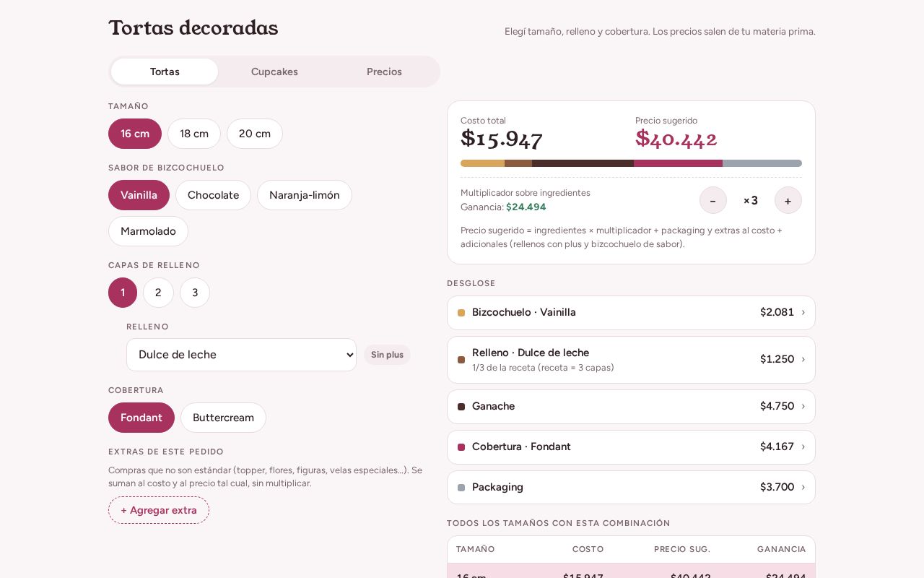This screenshot has height=578, width=924.
Task: Click the suggested price $40.442
Action: click(676, 139)
